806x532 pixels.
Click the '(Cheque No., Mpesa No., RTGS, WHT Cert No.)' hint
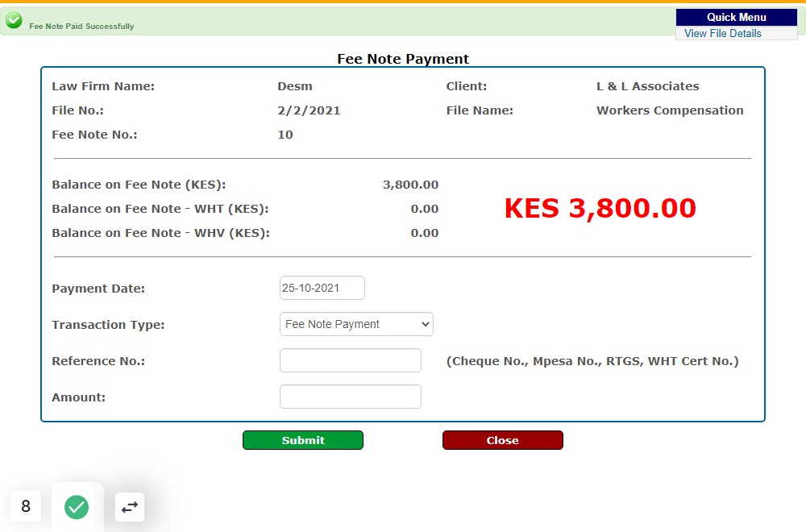click(592, 361)
